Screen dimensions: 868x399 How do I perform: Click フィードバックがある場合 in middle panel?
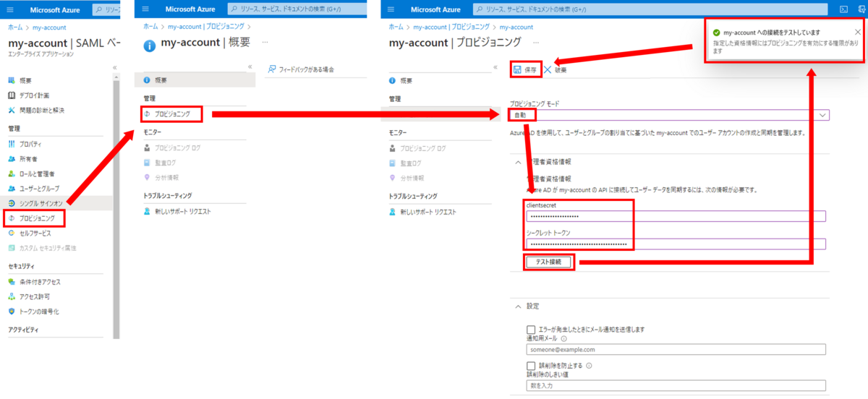point(301,69)
